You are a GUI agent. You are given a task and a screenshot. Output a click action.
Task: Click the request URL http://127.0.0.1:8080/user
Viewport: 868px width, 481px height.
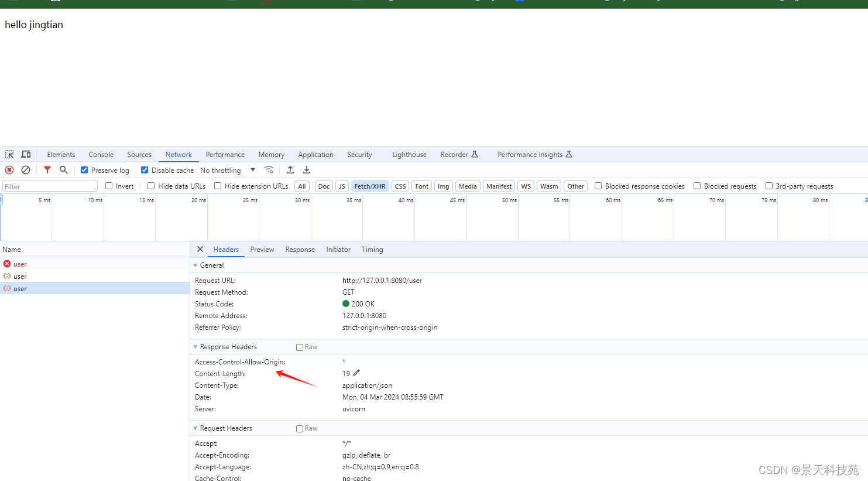click(382, 281)
